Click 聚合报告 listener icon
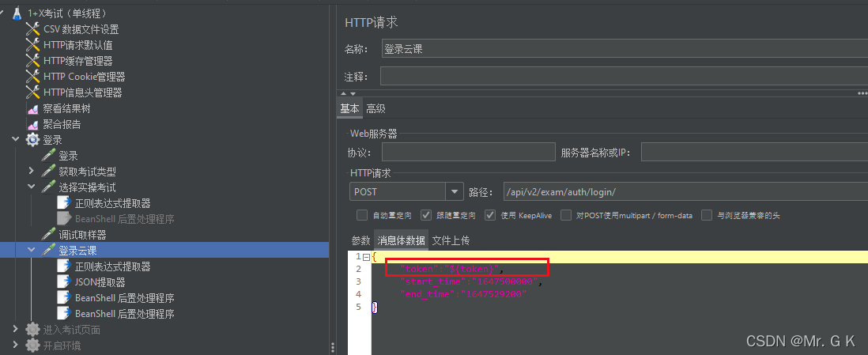This screenshot has width=868, height=355. [x=33, y=125]
